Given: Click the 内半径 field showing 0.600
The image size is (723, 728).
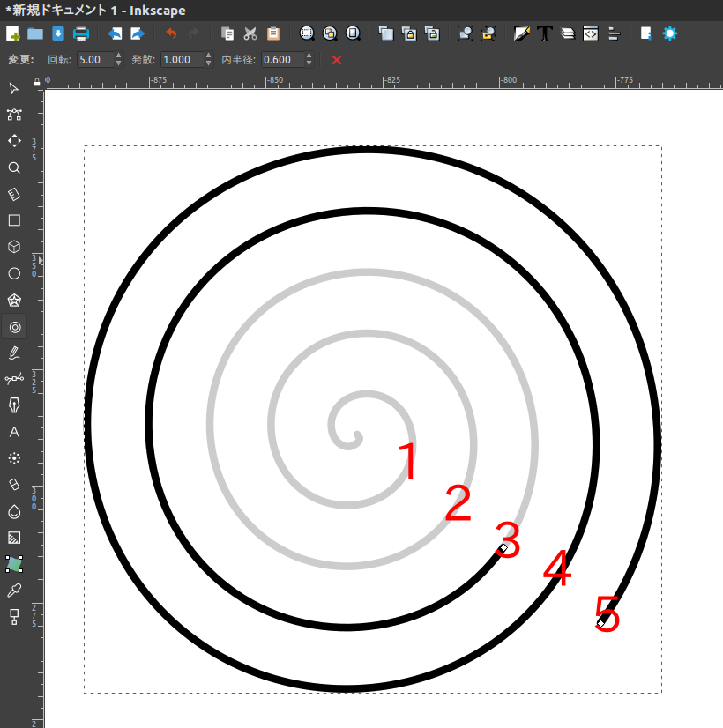Looking at the screenshot, I should pyautogui.click(x=283, y=59).
